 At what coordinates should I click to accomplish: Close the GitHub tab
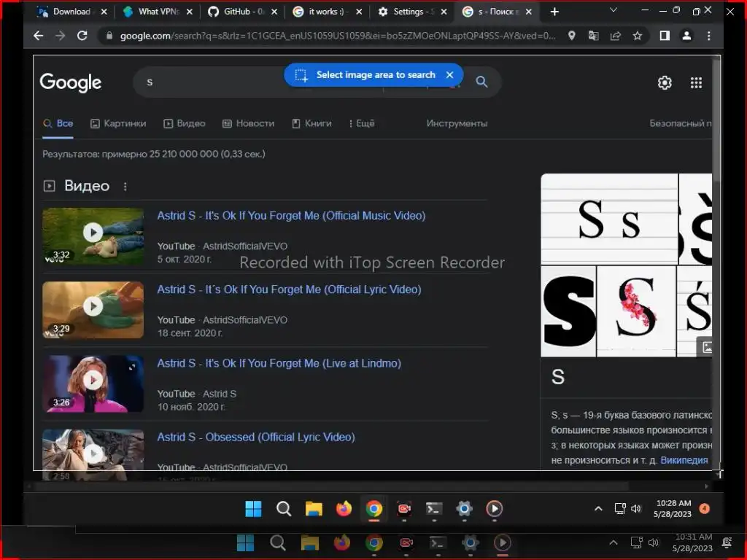(274, 12)
